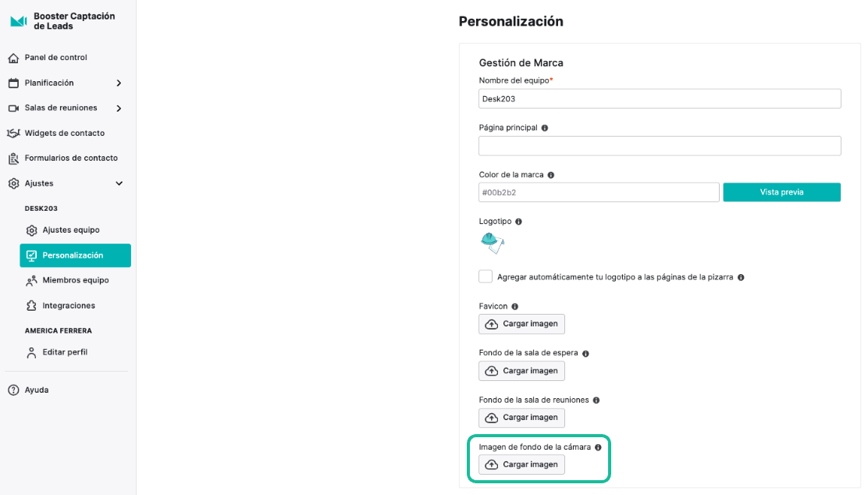Collapse the Ajustes section chevron

click(x=119, y=183)
